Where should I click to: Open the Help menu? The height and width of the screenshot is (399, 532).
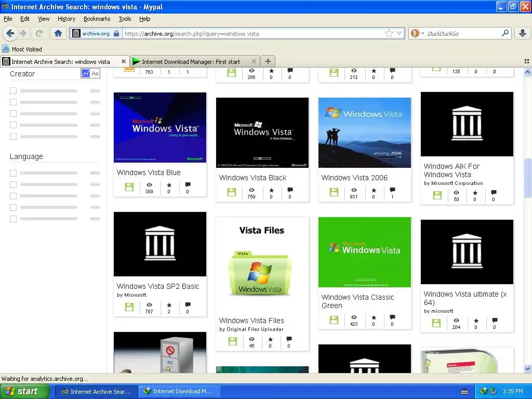[144, 19]
